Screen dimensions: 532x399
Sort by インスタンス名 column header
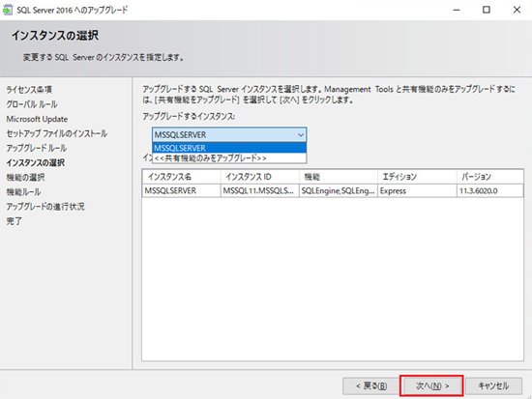tap(182, 177)
